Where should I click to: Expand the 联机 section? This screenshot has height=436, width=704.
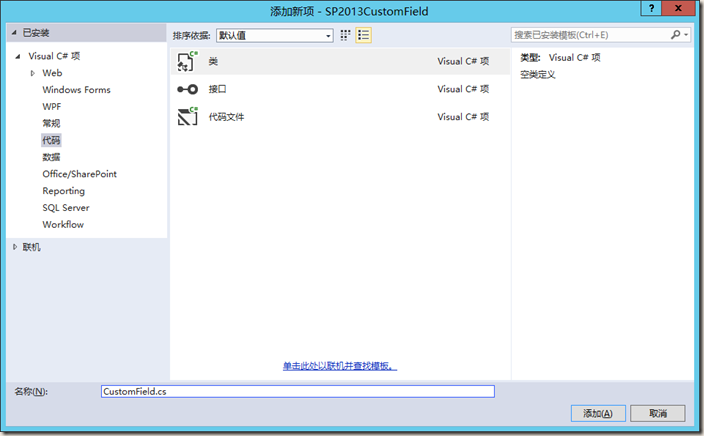pos(14,247)
